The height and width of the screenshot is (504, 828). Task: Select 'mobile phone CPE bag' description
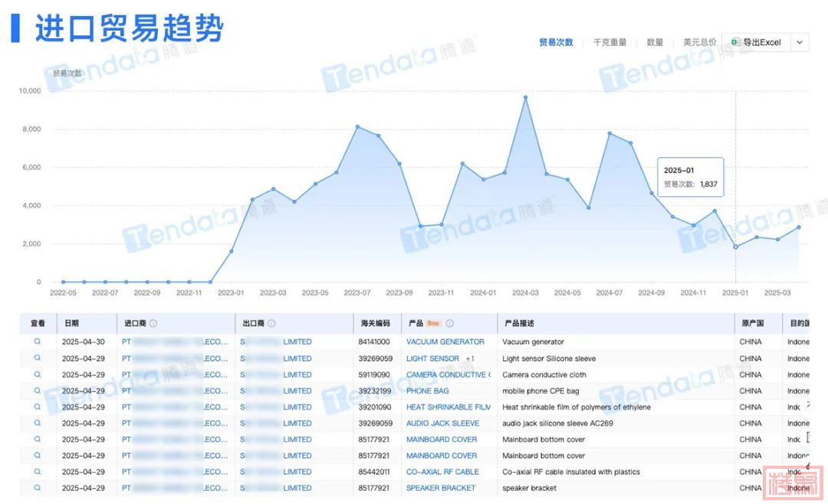click(x=540, y=391)
